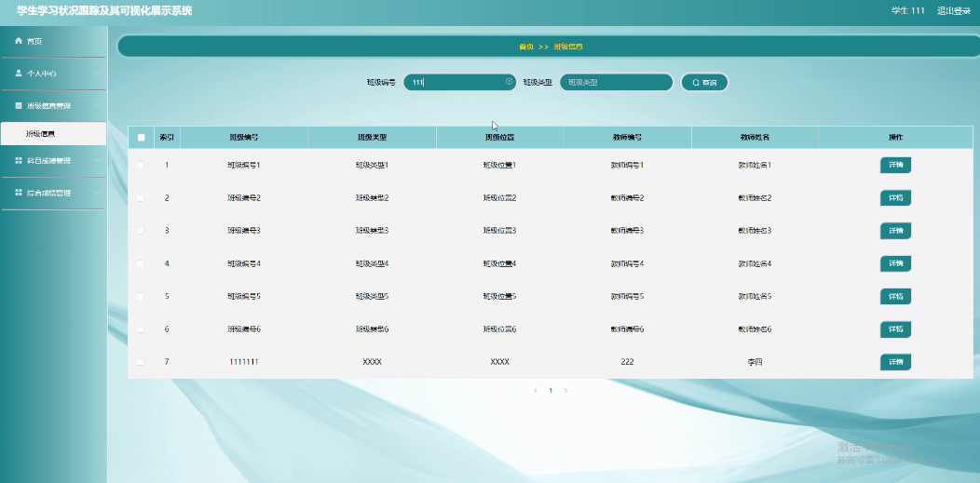Viewport: 980px width, 483px height.
Task: Expand 个人中心 using its chevron arrow
Action: (x=96, y=73)
